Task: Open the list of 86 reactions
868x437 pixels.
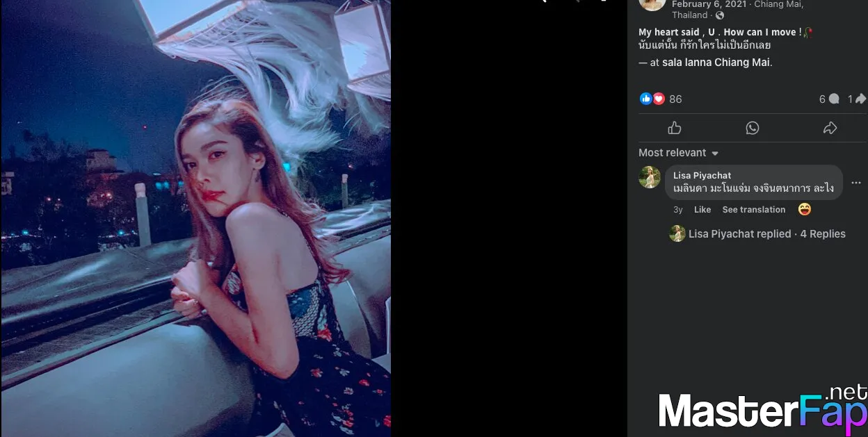Action: point(675,99)
